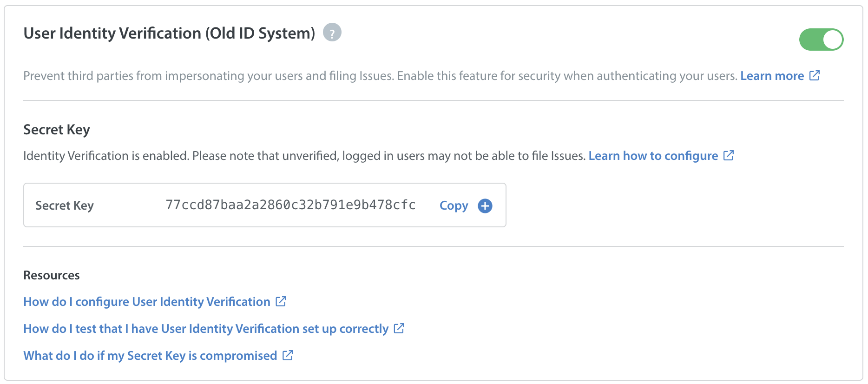Click the Identity Verification is enabled notice text
Screen dimensions: 868x384
[304, 156]
